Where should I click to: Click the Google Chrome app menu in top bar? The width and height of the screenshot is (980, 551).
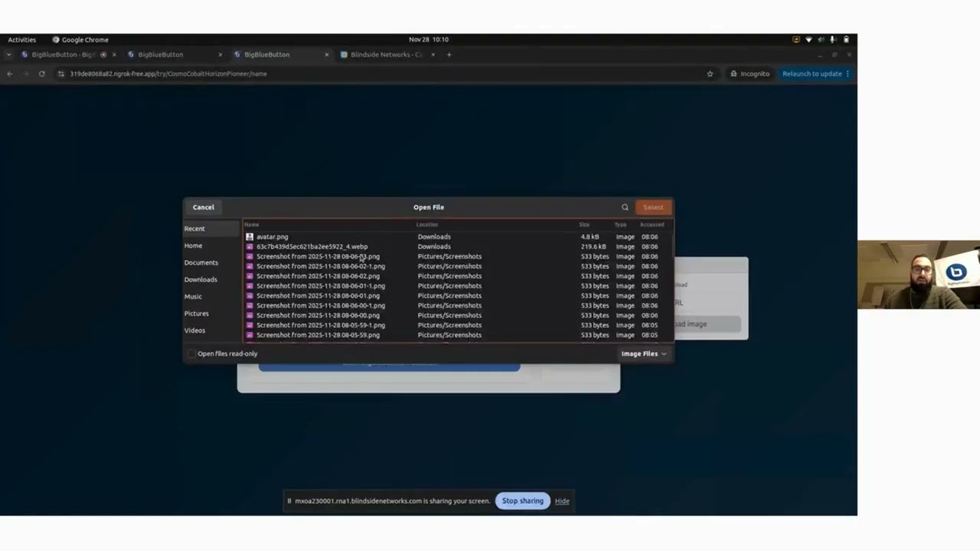pos(80,40)
